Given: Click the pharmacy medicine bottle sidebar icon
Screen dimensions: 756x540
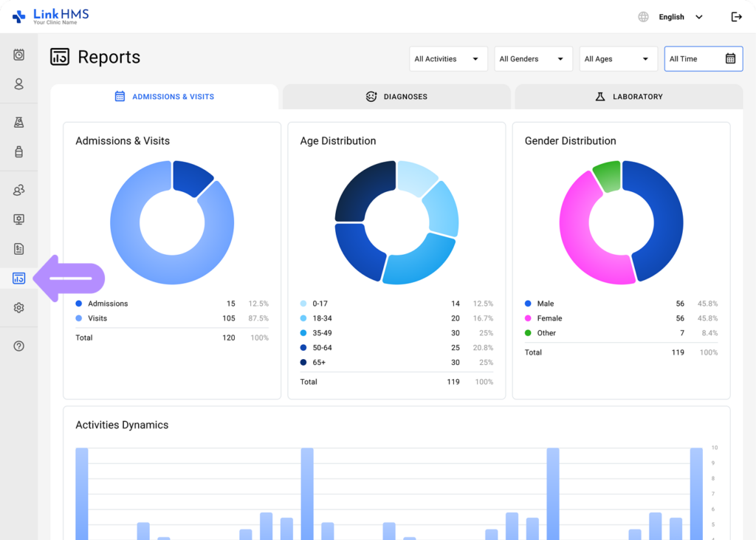Looking at the screenshot, I should click(18, 151).
